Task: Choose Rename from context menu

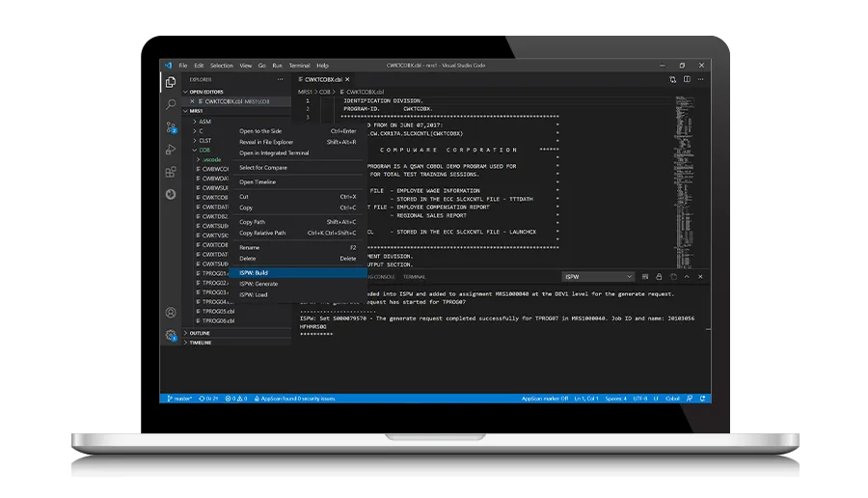Action: click(298, 248)
